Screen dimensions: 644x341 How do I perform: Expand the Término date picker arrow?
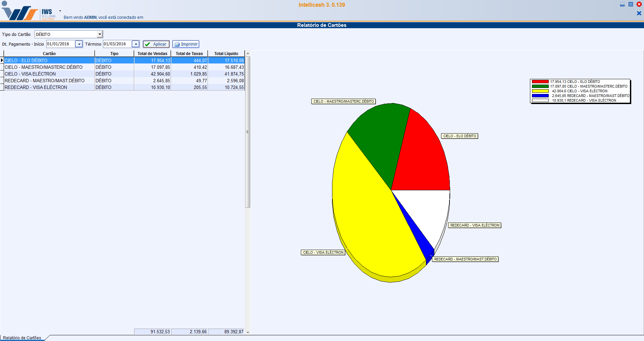point(136,44)
